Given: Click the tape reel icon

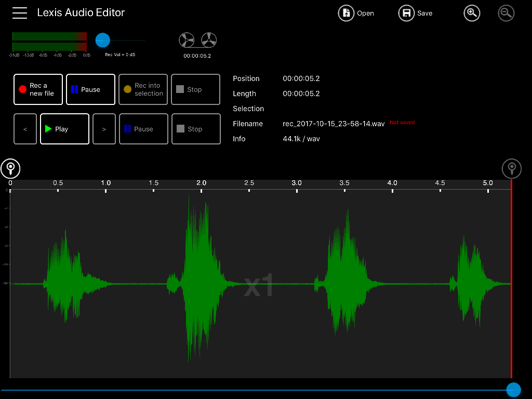Looking at the screenshot, I should click(198, 41).
